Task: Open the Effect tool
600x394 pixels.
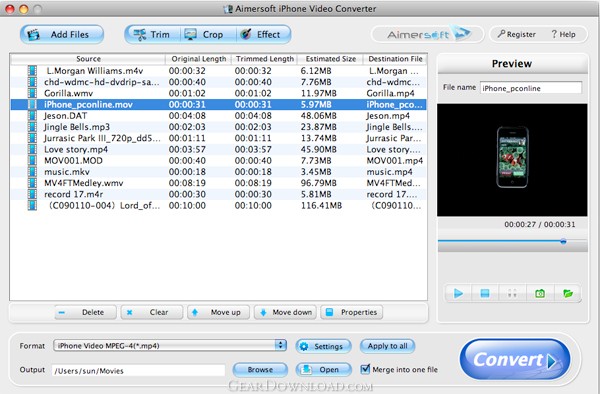Action: 263,34
